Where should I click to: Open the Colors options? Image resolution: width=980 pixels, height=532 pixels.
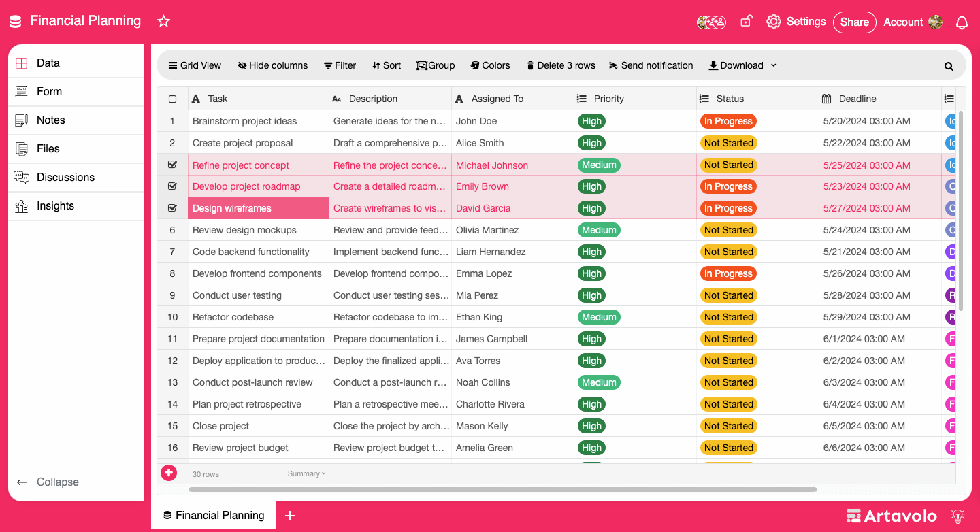click(x=490, y=65)
